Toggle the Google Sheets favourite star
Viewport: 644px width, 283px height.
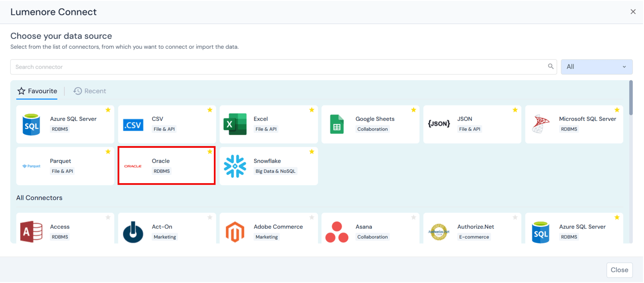coord(414,110)
